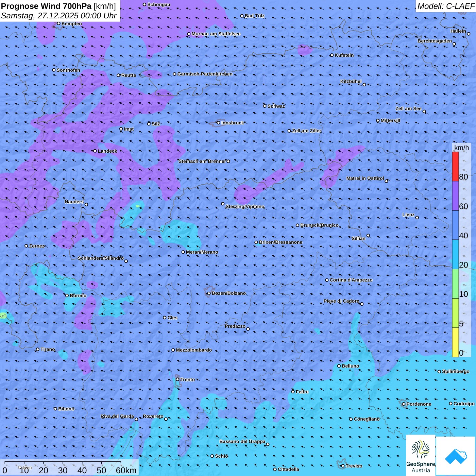Viewport: 476px width, 476px height.
Task: Click the 'Cittadella' label
Action: pyautogui.click(x=288, y=469)
